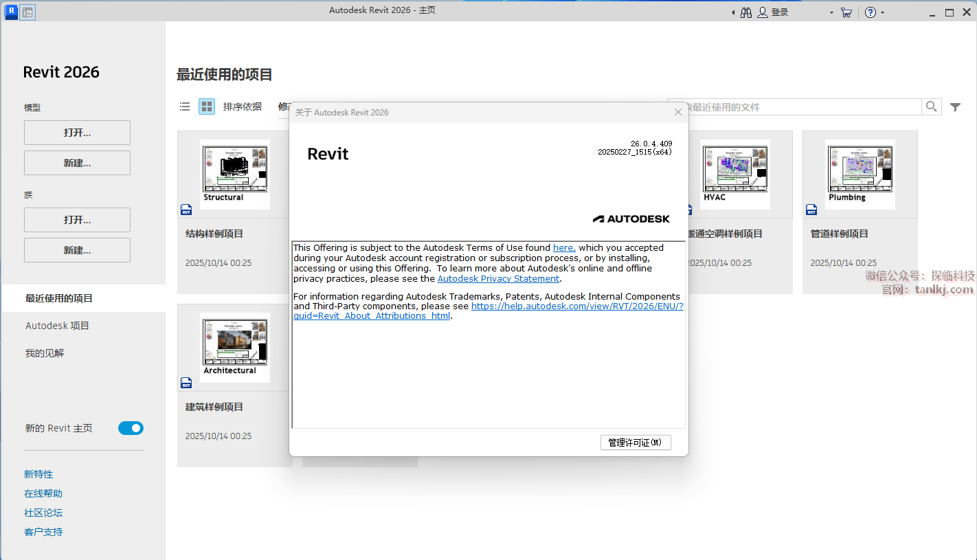Click version number 26.0.4.409 in About dialog
The width and height of the screenshot is (977, 560).
pos(651,144)
